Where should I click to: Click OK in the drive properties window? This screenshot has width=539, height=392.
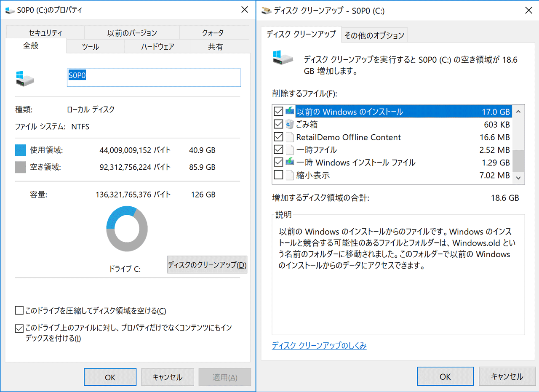click(110, 377)
